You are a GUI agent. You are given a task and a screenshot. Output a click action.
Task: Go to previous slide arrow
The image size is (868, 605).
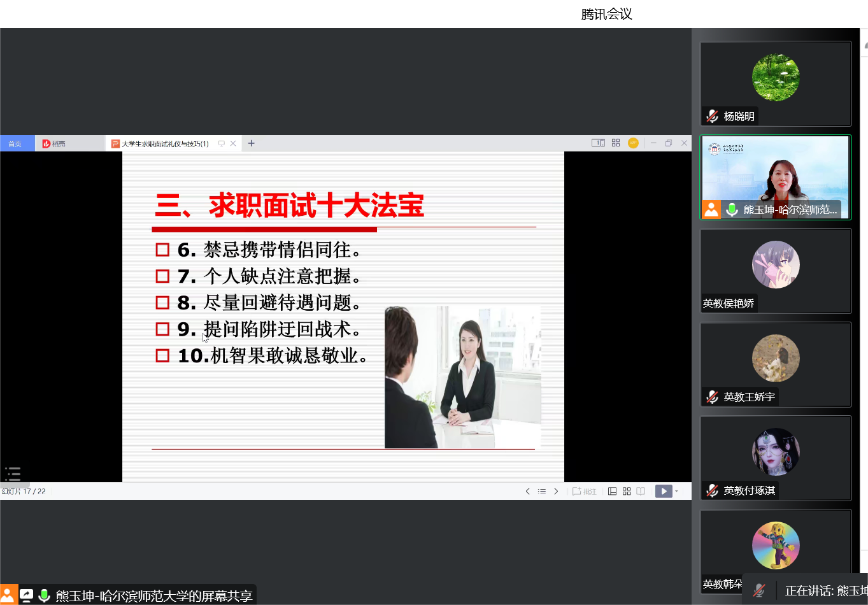(527, 491)
